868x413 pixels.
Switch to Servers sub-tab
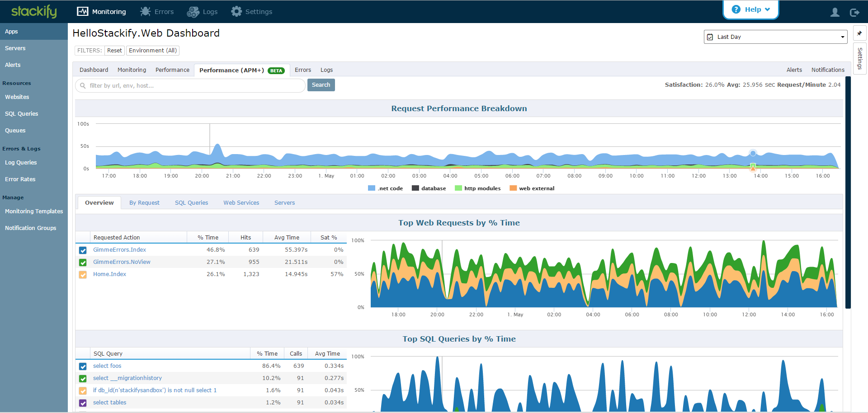tap(285, 203)
